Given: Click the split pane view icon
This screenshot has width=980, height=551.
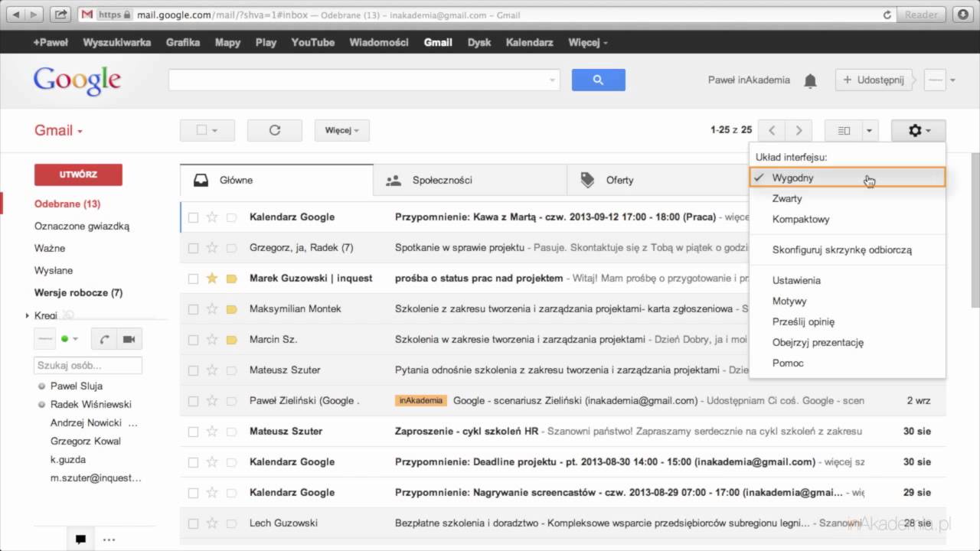Looking at the screenshot, I should click(x=844, y=131).
